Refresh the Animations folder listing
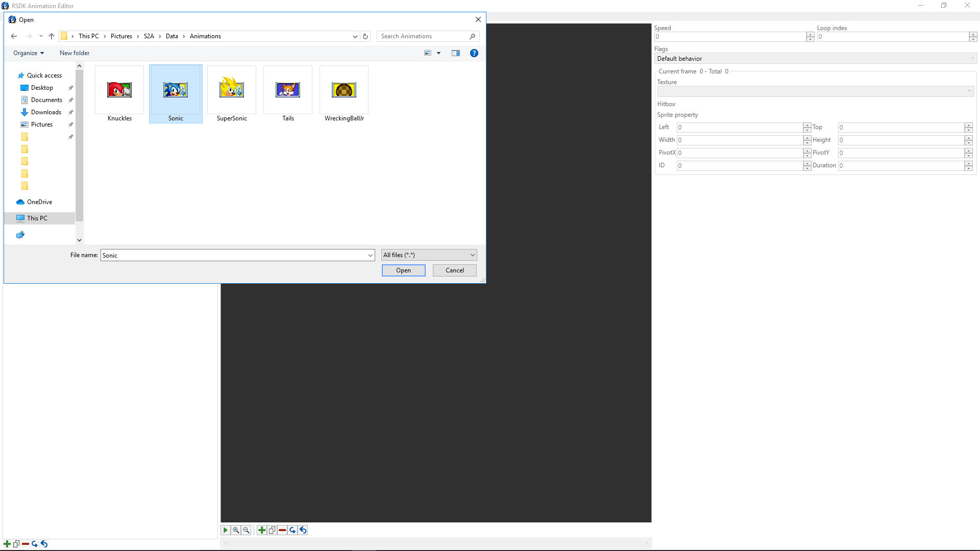The height and width of the screenshot is (551, 980). click(365, 36)
